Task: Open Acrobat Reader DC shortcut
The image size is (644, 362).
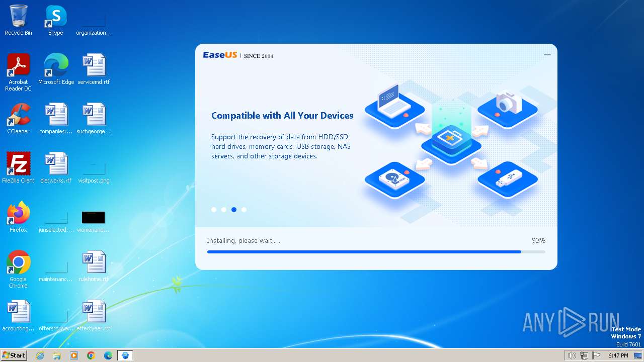Action: pos(18,72)
